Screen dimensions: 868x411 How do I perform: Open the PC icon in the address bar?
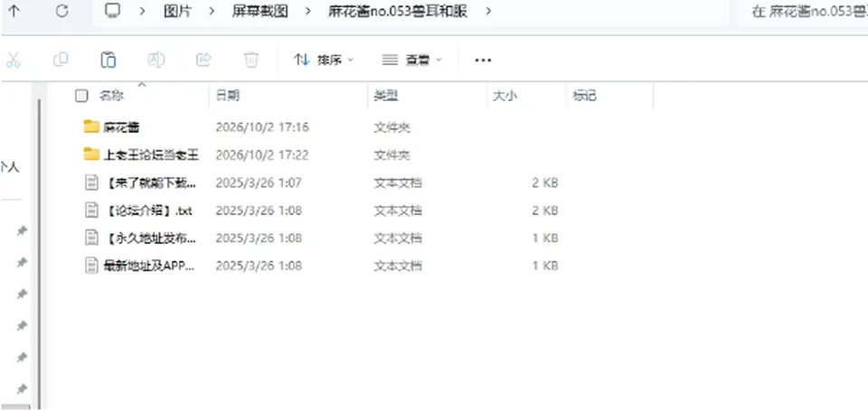(x=112, y=11)
